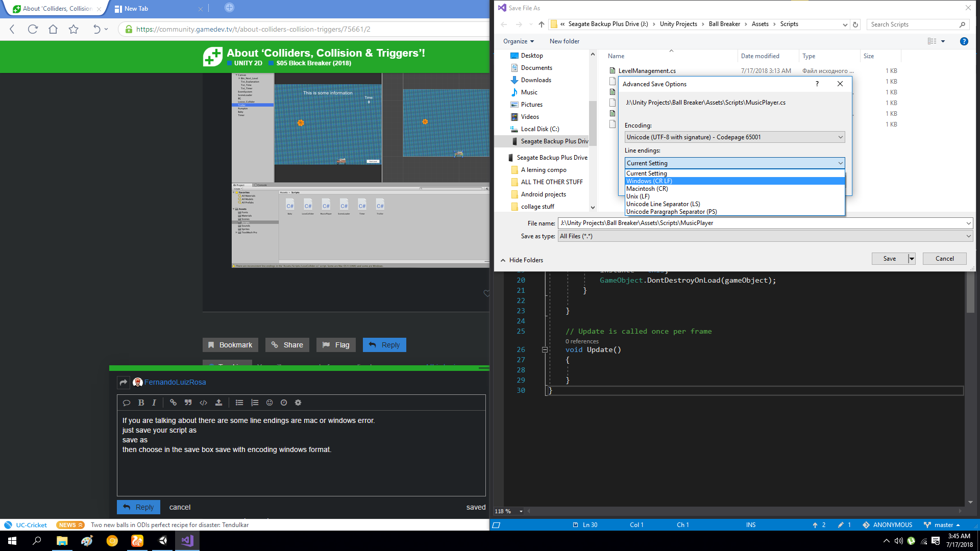
Task: Change view layout icon in Save dialog
Action: pyautogui.click(x=932, y=41)
